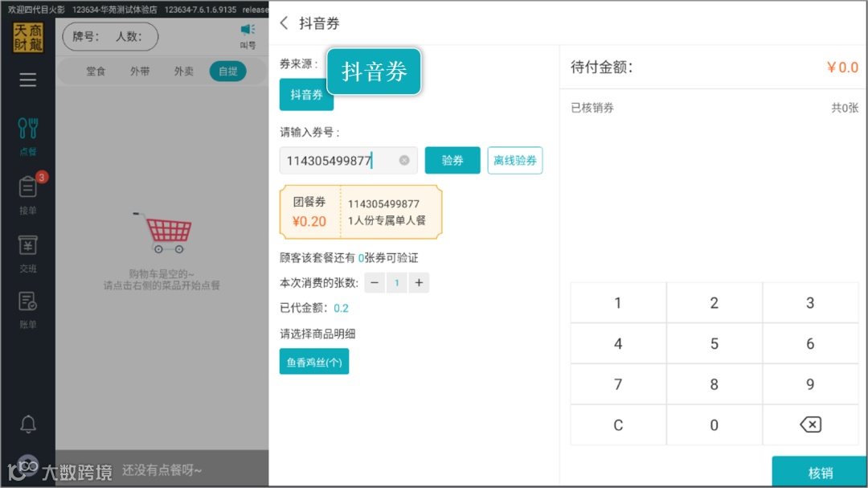Select the 外卖 delivery tab

pyautogui.click(x=184, y=72)
